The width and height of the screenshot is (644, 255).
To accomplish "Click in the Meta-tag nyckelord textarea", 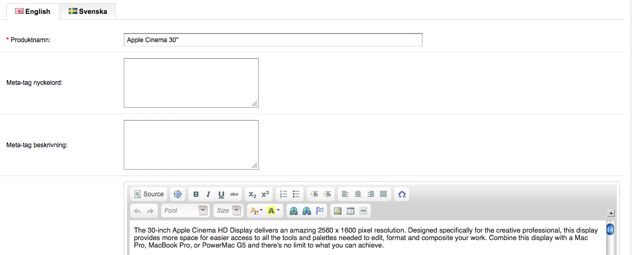I will click(x=191, y=83).
